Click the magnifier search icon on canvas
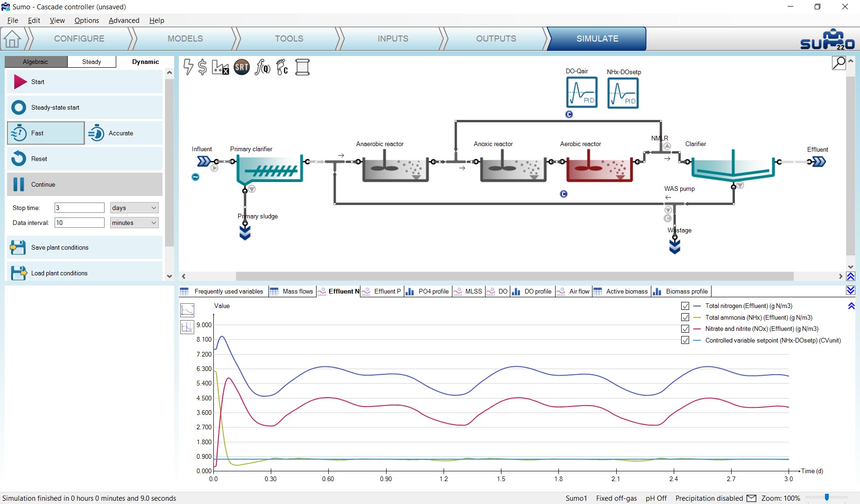860x504 pixels. (839, 63)
